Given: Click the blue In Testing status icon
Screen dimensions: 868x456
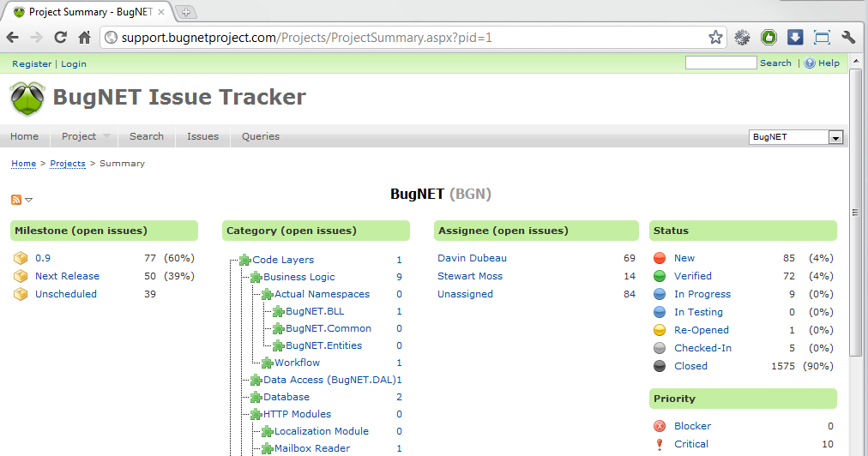Looking at the screenshot, I should [660, 312].
